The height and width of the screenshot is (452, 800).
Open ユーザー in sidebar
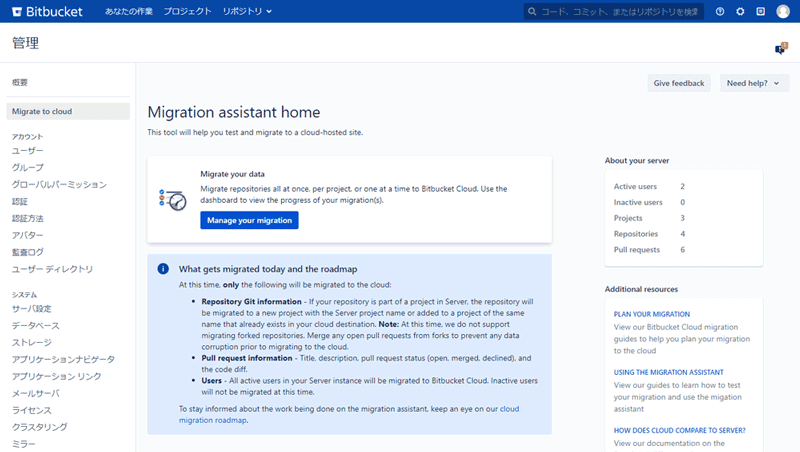pyautogui.click(x=28, y=150)
